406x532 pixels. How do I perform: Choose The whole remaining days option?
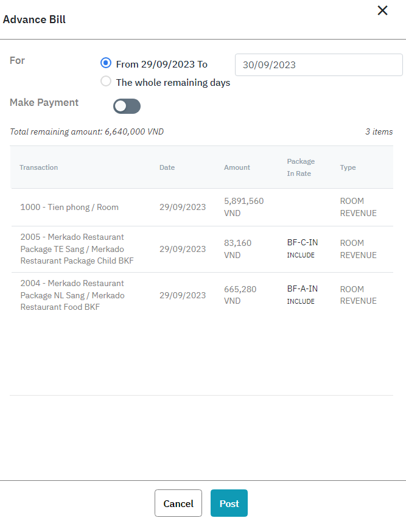[x=107, y=82]
